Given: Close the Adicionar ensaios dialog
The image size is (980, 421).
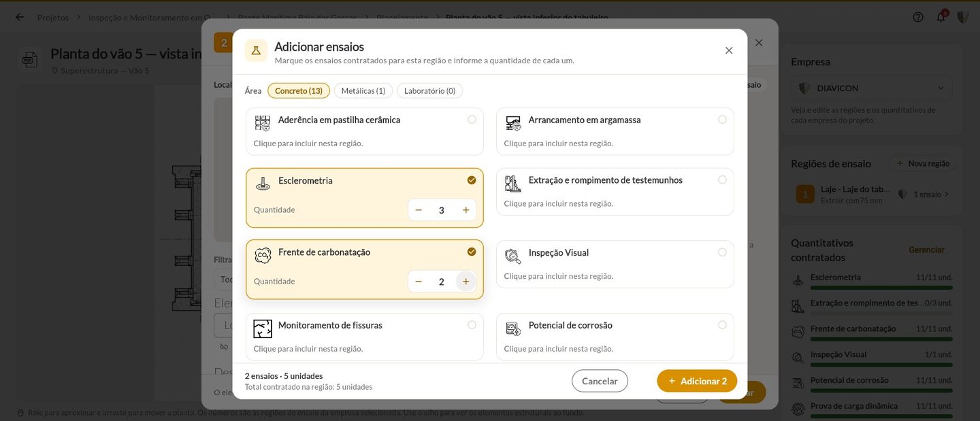Looking at the screenshot, I should click(x=729, y=50).
